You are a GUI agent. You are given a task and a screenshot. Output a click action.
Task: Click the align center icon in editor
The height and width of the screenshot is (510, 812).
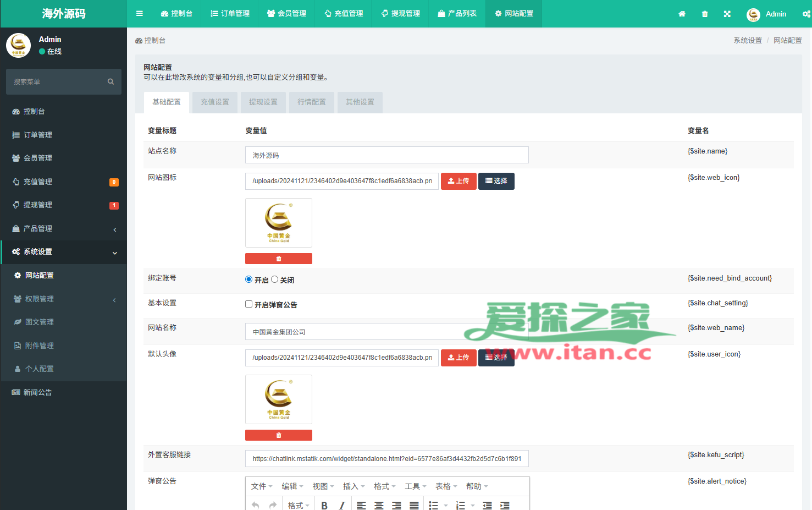pyautogui.click(x=379, y=505)
